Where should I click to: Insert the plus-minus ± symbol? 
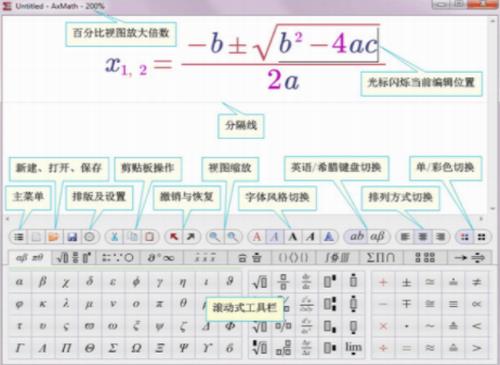(x=406, y=282)
